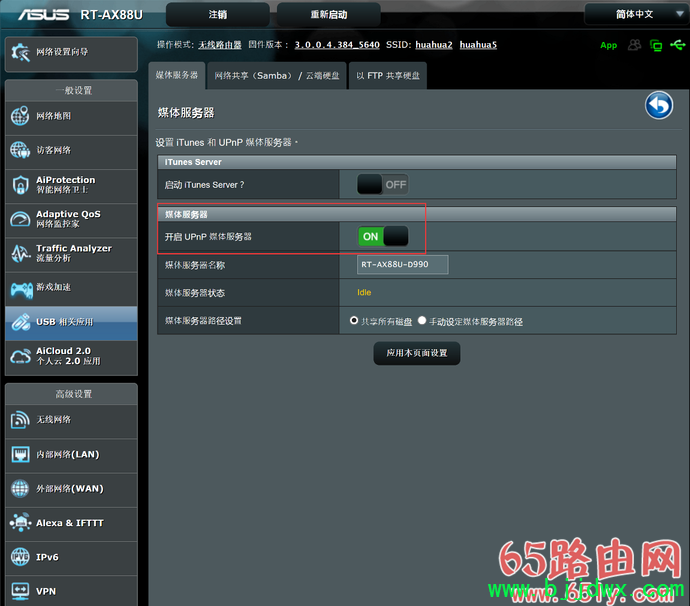
Task: Open VPN menu item
Action: pyautogui.click(x=71, y=591)
